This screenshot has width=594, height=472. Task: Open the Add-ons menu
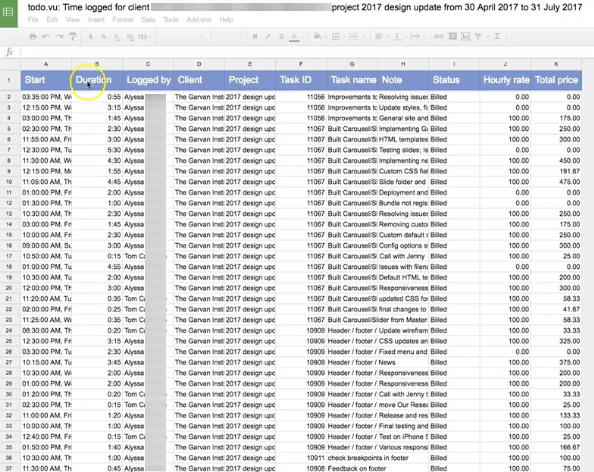click(199, 20)
